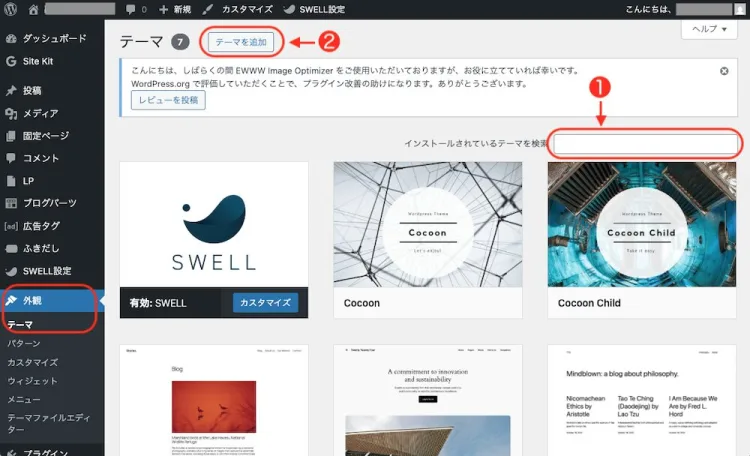Click the レビューを投稿 button
Screen dimensions: 750x456
pyautogui.click(x=168, y=100)
